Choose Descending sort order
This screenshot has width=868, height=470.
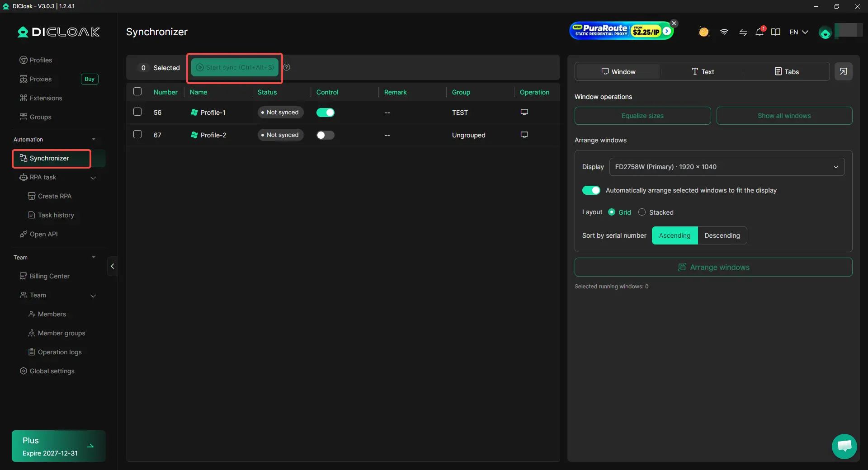coord(722,235)
